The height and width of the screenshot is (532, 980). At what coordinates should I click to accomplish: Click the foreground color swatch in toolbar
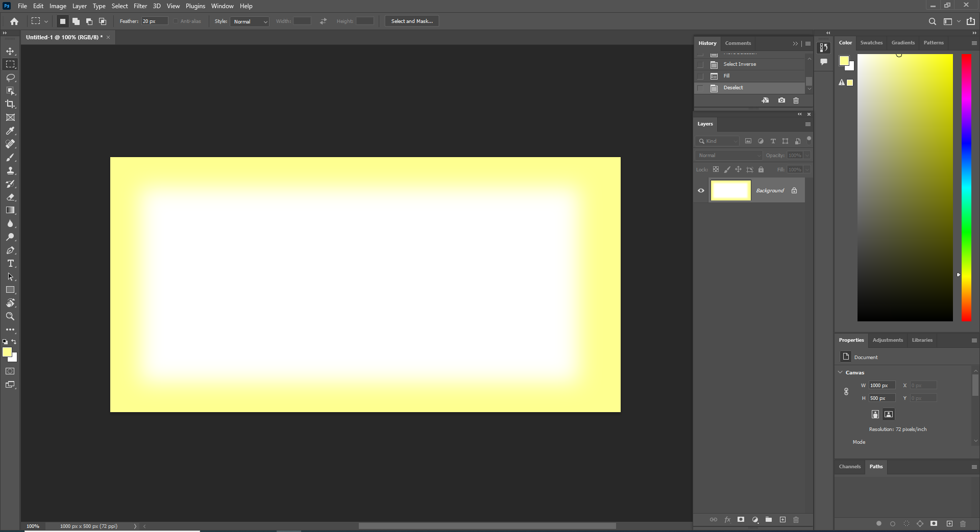coord(7,352)
